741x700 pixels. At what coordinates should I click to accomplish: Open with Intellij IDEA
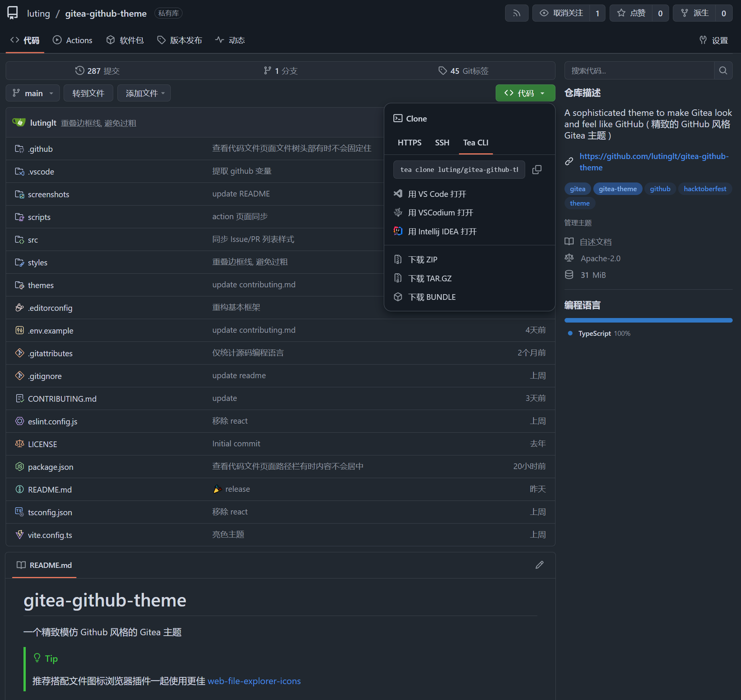tap(442, 231)
